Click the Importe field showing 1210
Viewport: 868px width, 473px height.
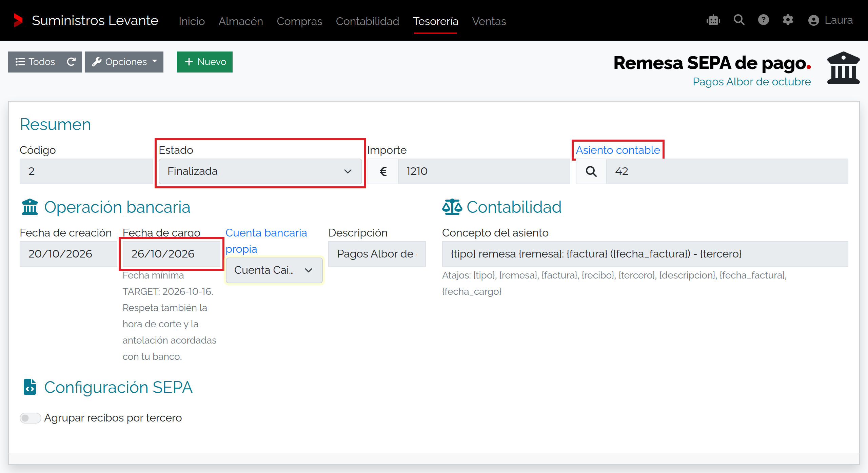(x=484, y=171)
